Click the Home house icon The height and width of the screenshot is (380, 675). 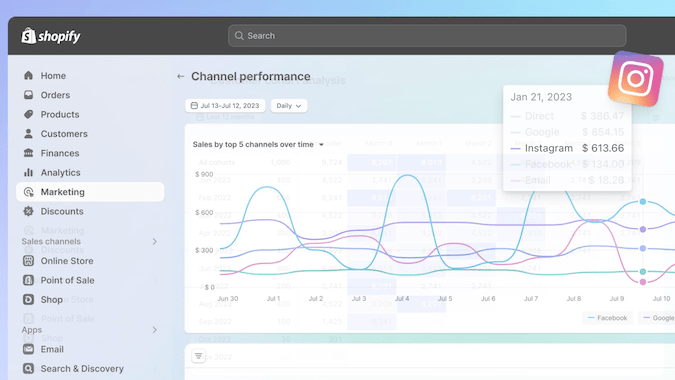[x=28, y=76]
